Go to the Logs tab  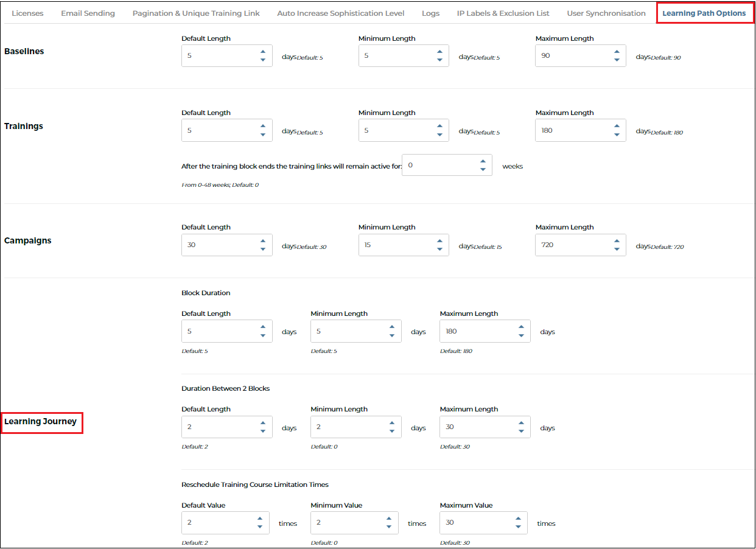tap(430, 13)
